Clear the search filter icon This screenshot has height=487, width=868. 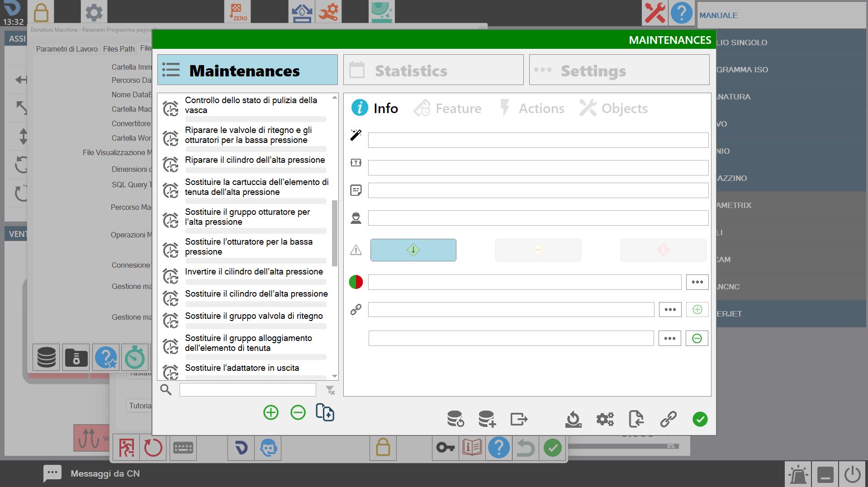click(330, 390)
